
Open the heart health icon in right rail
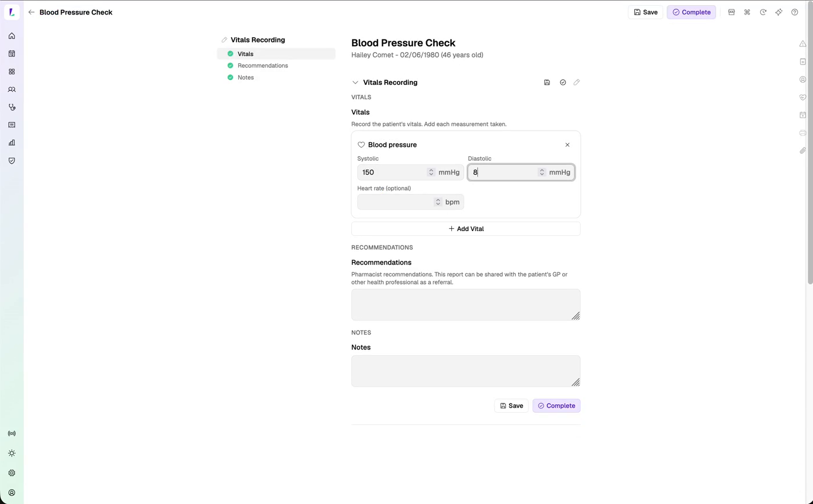(803, 97)
